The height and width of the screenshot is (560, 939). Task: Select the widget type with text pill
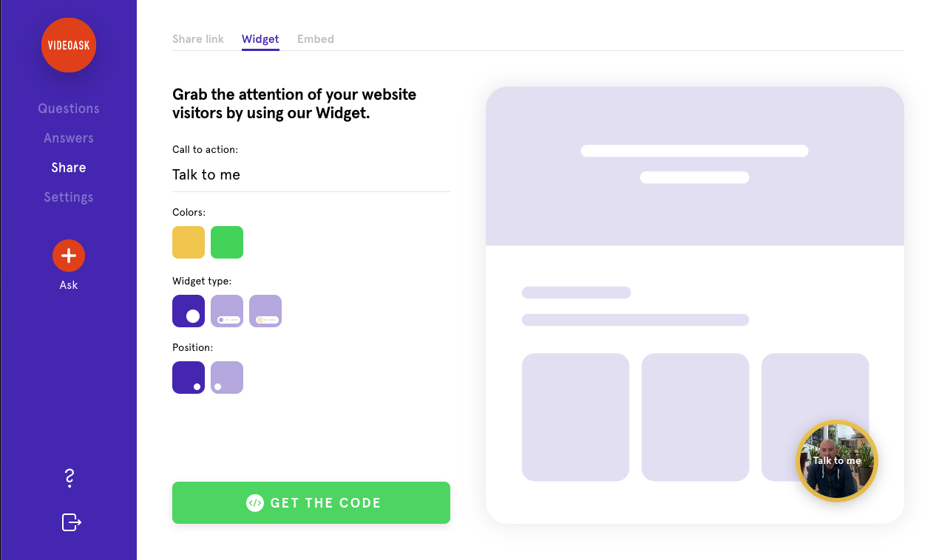227,310
